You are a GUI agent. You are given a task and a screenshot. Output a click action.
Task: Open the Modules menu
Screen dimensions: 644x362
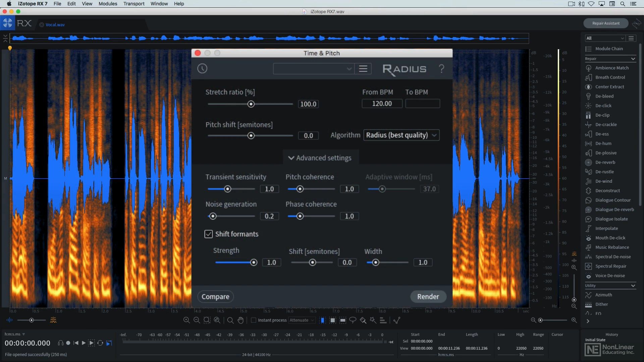point(108,4)
